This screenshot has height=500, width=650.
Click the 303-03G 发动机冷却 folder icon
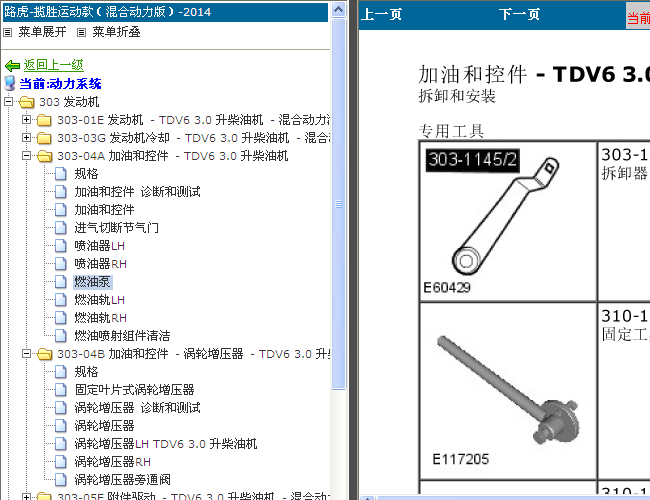pyautogui.click(x=44, y=138)
